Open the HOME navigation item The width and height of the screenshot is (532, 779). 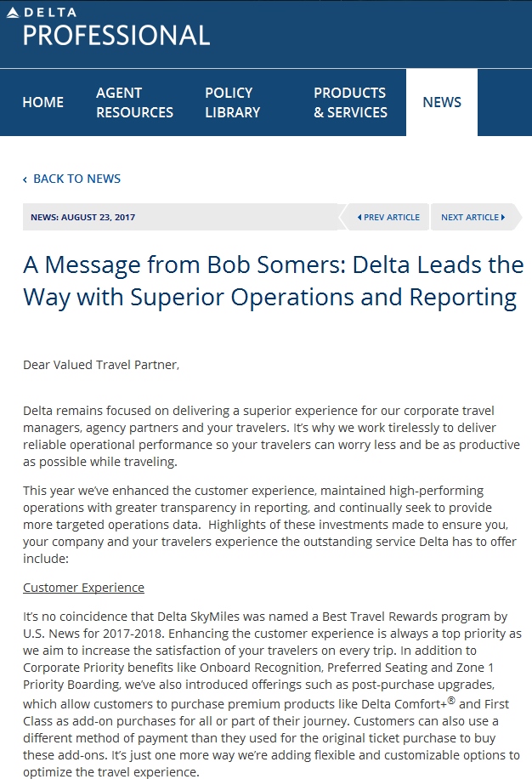[x=44, y=102]
